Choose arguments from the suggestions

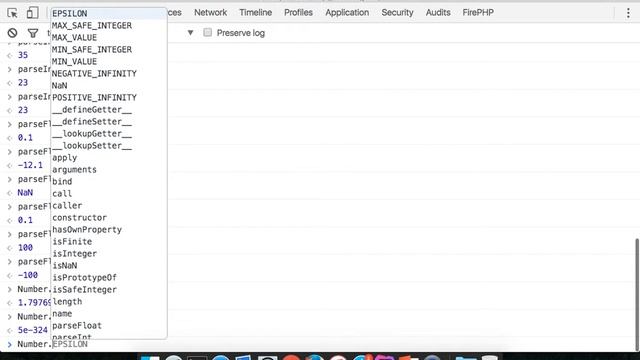[109, 170]
